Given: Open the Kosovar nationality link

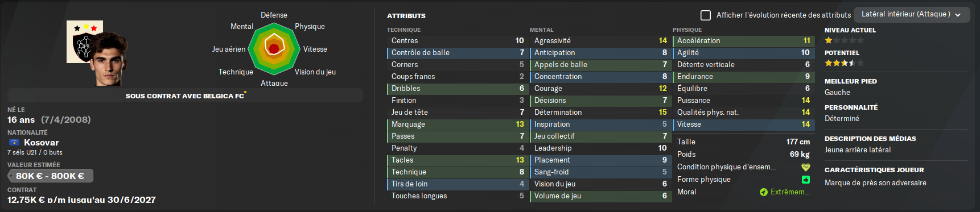Looking at the screenshot, I should [41, 143].
